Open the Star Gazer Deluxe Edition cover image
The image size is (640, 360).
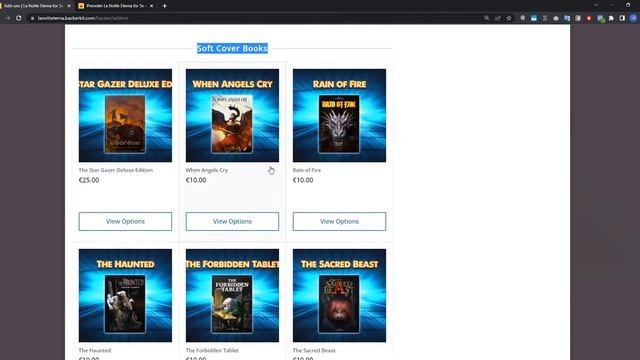click(125, 116)
